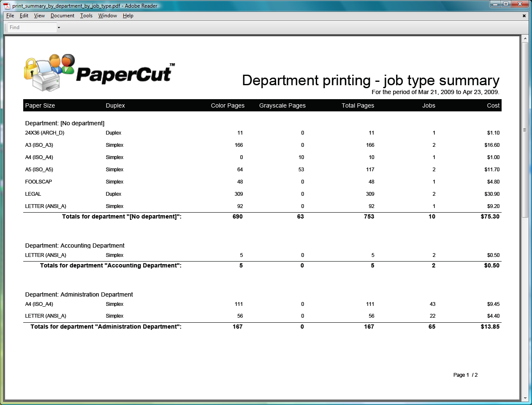Open the Edit menu

coord(24,16)
